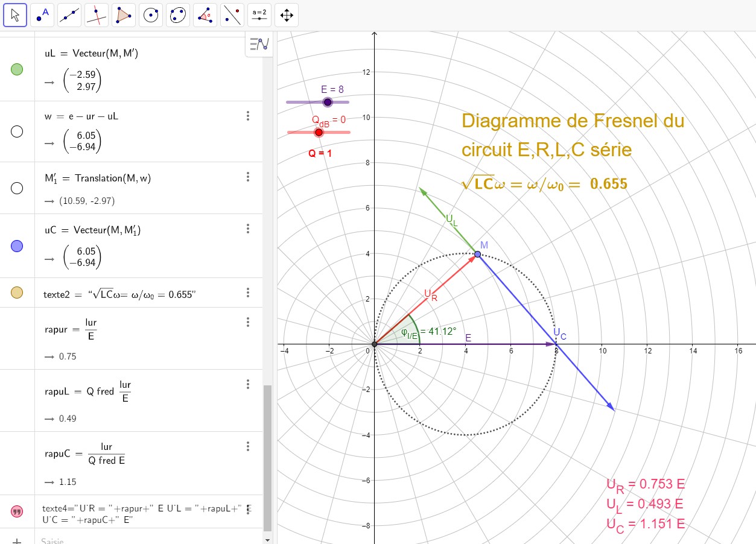Choose the Line through two points tool

pyautogui.click(x=69, y=15)
